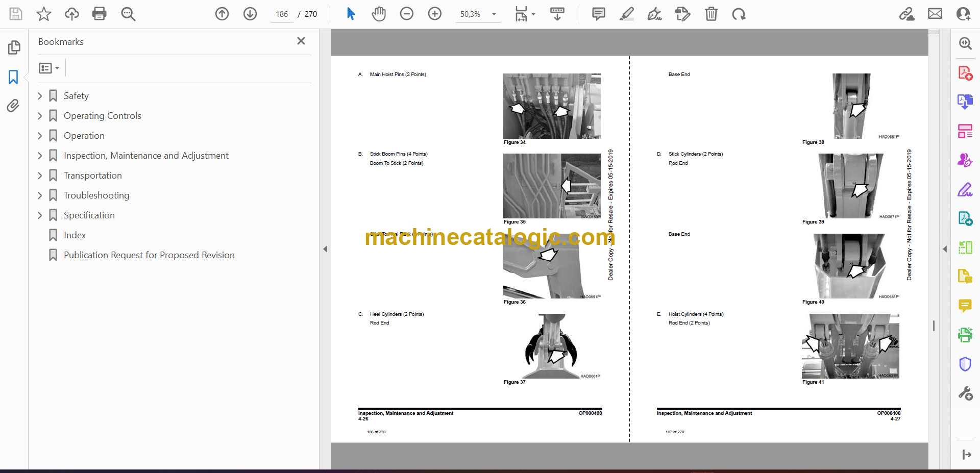Click the scrolling mode keyboard icon
Image resolution: width=980 pixels, height=473 pixels.
(x=557, y=14)
